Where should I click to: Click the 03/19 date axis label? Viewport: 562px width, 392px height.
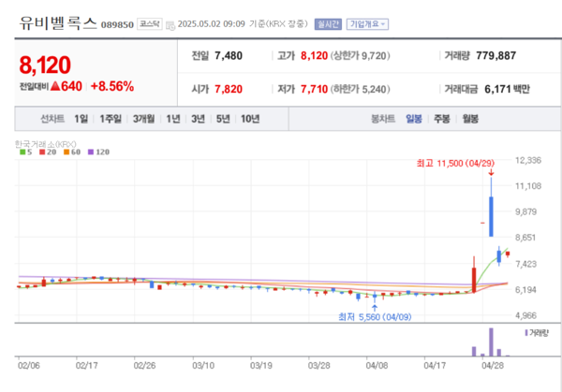pyautogui.click(x=261, y=366)
